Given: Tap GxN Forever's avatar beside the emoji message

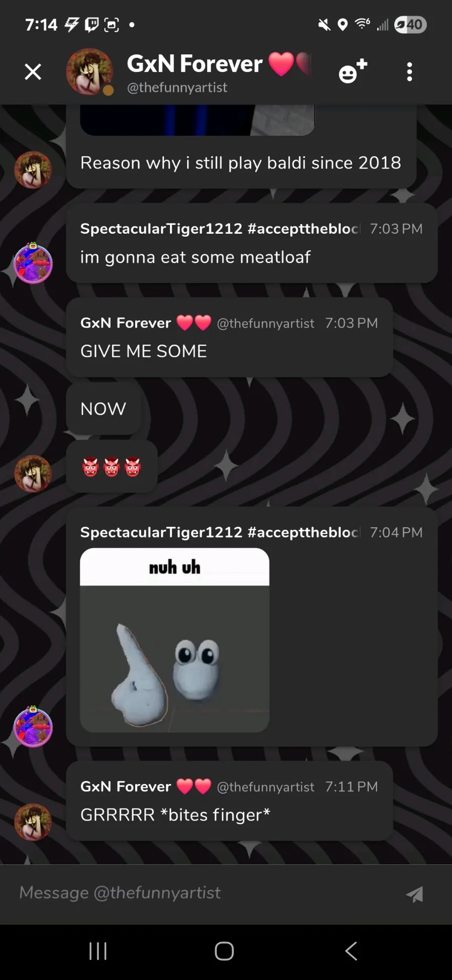Looking at the screenshot, I should [x=33, y=473].
